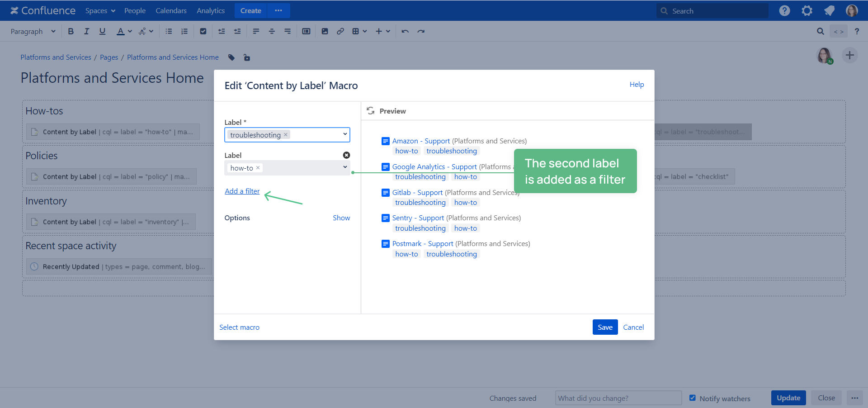Expand the second Label filter dropdown
The image size is (868, 408).
(x=345, y=167)
